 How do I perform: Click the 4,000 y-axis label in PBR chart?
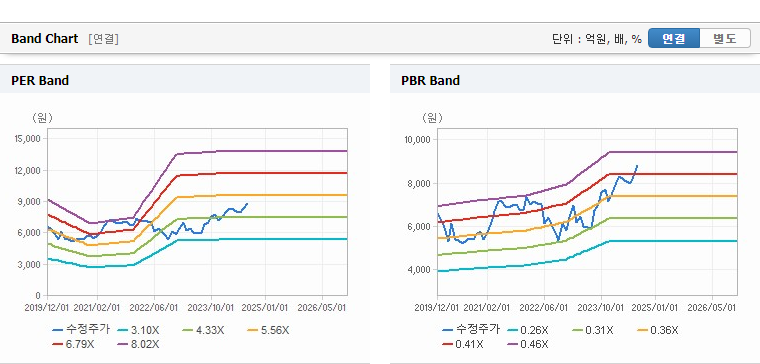[419, 269]
